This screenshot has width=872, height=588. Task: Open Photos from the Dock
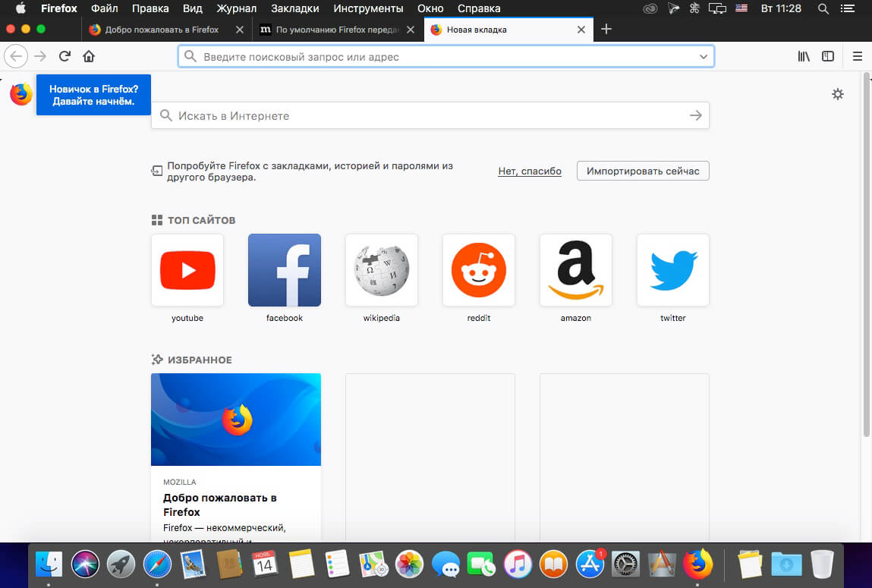[409, 564]
